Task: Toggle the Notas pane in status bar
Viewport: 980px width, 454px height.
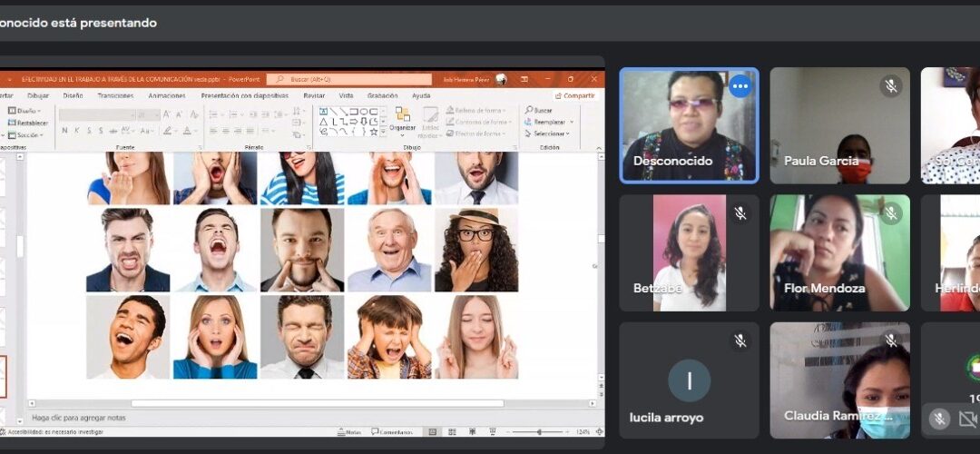Action: click(x=349, y=431)
